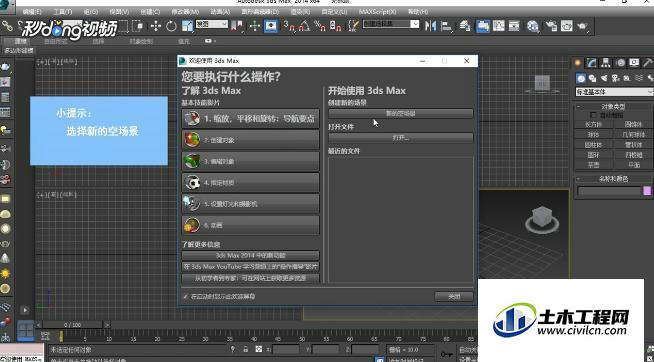Image resolution: width=654 pixels, height=362 pixels.
Task: Open the Help menu
Action: pos(418,12)
